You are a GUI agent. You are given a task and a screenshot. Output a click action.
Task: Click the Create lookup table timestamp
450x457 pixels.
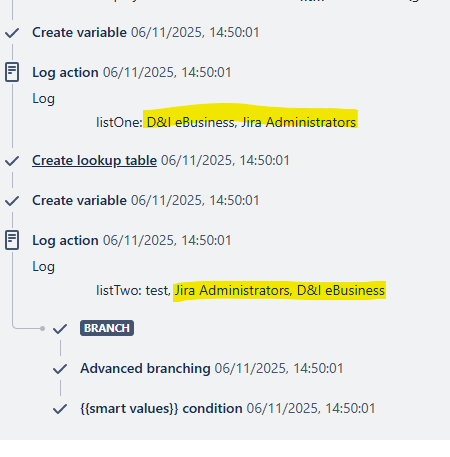(x=225, y=160)
